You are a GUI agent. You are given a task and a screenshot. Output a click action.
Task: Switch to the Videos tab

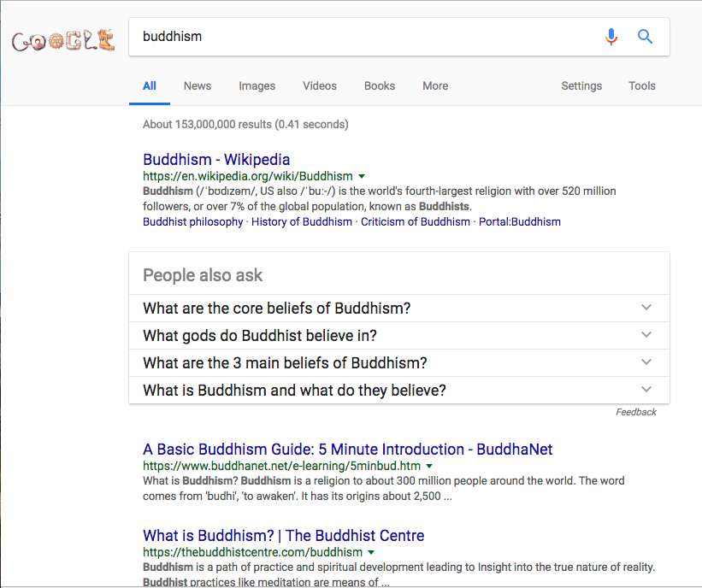pyautogui.click(x=320, y=86)
